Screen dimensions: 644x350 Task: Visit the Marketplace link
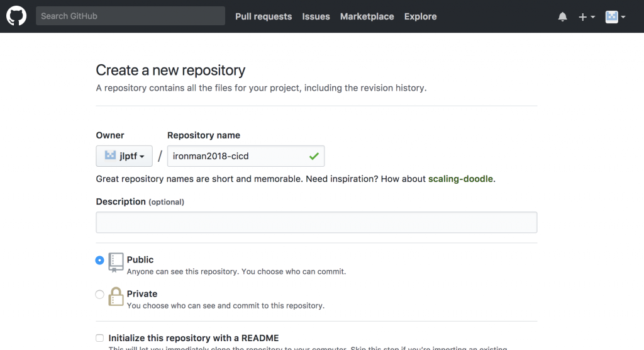click(x=367, y=16)
